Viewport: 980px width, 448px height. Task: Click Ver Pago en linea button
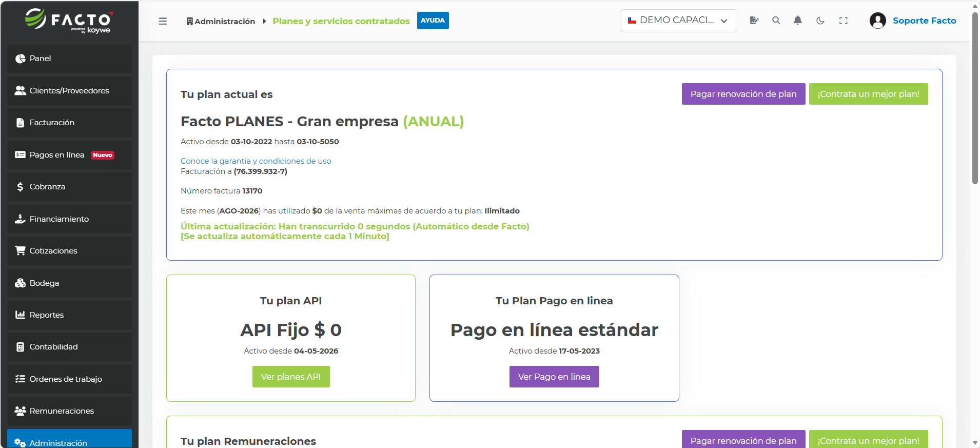(x=554, y=377)
